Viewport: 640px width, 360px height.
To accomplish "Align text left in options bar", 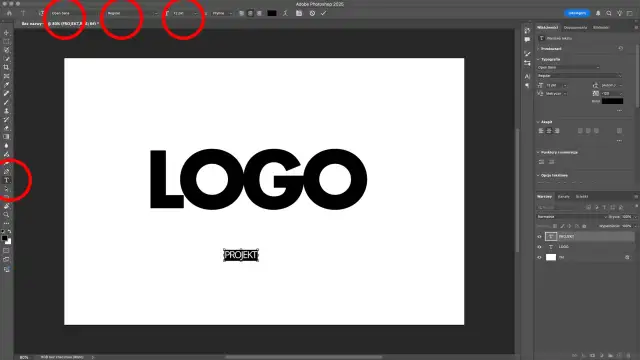I will click(x=241, y=13).
